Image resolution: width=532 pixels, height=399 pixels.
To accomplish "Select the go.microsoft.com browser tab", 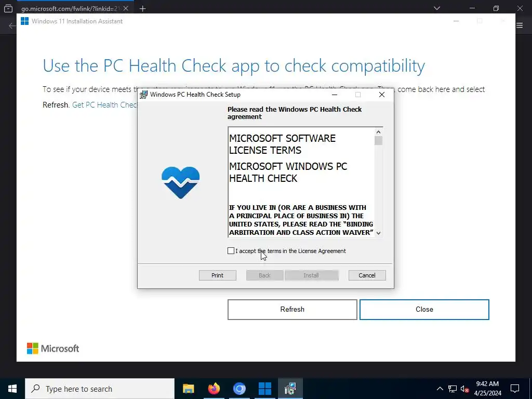I will pyautogui.click(x=71, y=8).
